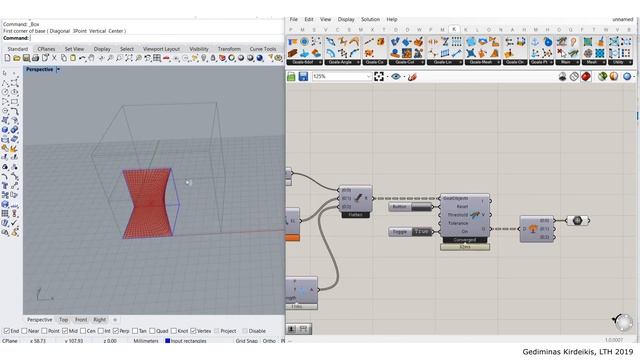This screenshot has height=360, width=640.
Task: Click the red sketch/scribble icon in Grasshopper toolbar
Action: click(x=412, y=76)
